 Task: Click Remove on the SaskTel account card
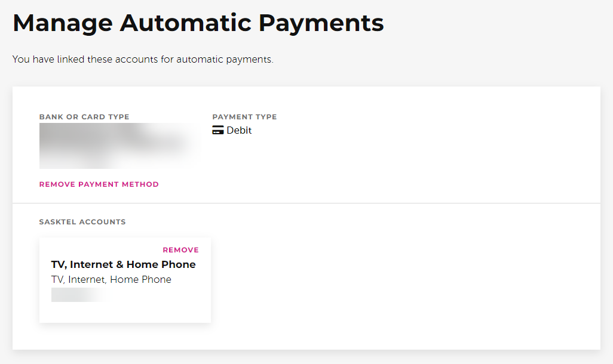tap(180, 249)
